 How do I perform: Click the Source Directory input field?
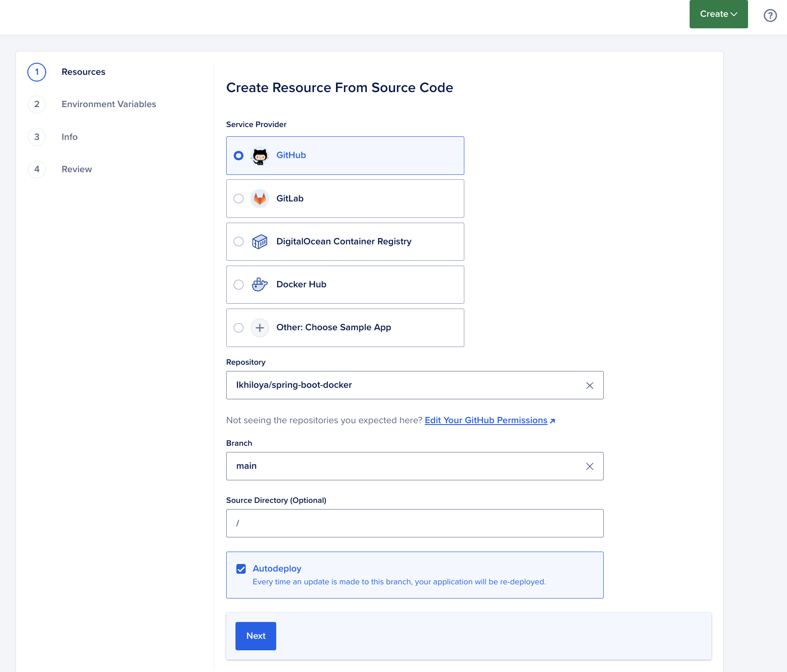coord(415,523)
